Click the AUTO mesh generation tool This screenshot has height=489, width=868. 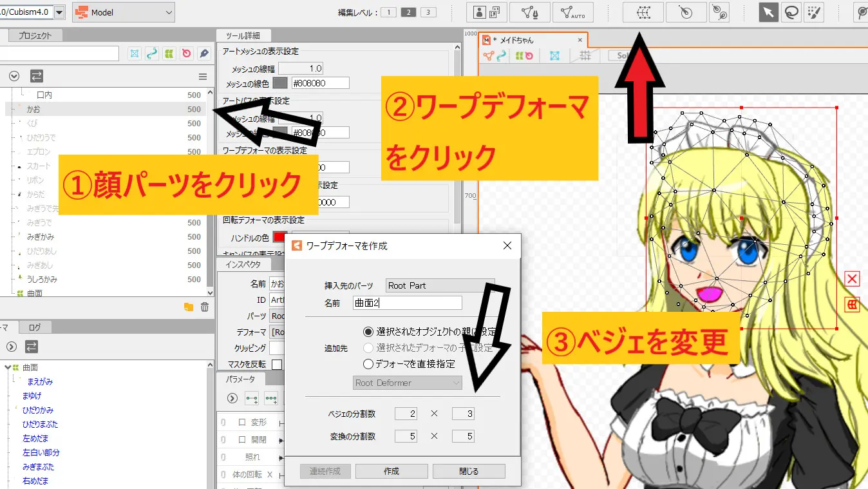pos(573,12)
